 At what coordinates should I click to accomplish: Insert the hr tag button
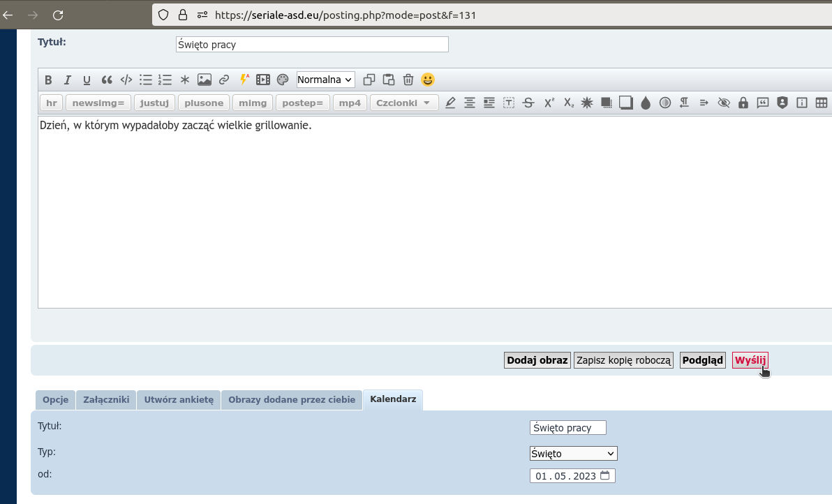(x=52, y=103)
